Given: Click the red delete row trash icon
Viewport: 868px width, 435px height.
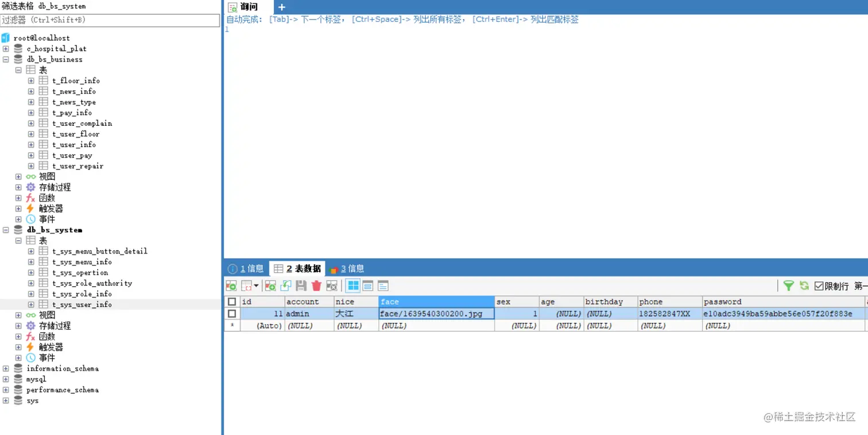Looking at the screenshot, I should pyautogui.click(x=316, y=286).
